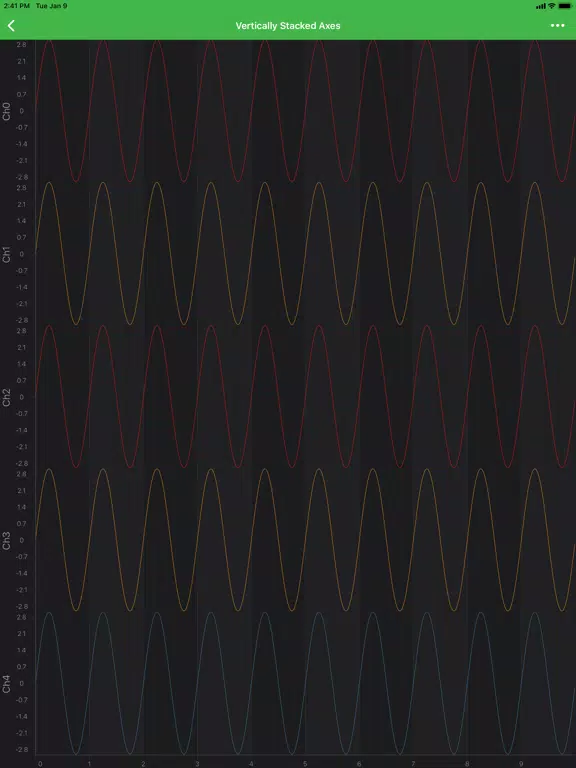The image size is (576, 768).
Task: Select the Ch4 axis label
Action: 6,684
